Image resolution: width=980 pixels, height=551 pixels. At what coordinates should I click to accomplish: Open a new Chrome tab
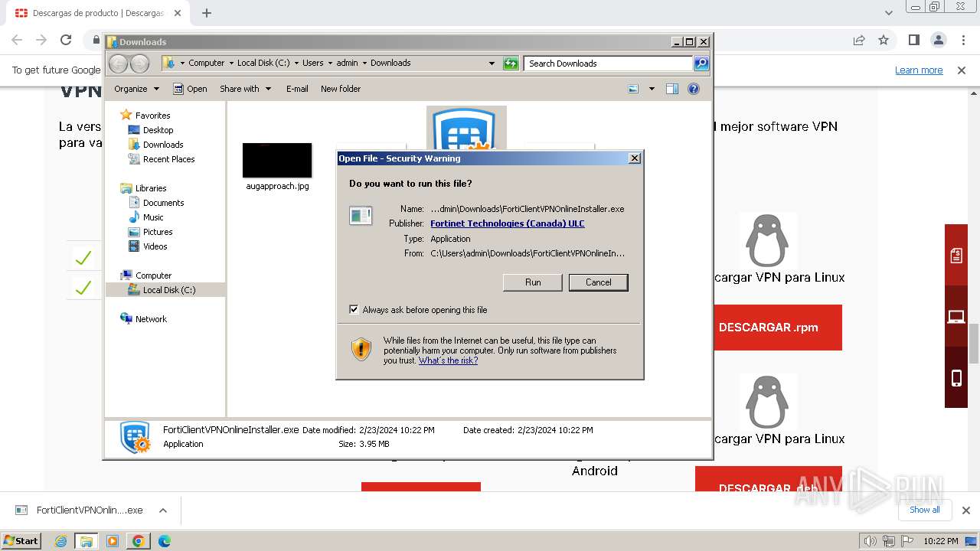[x=206, y=13]
